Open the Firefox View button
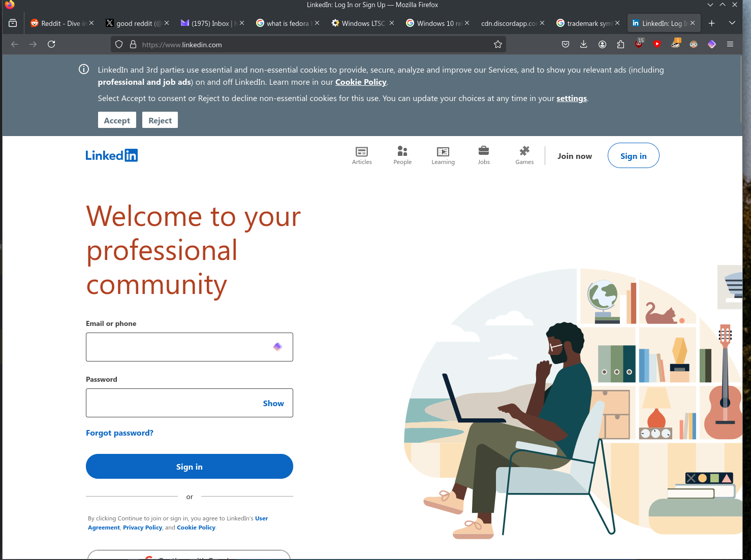The width and height of the screenshot is (751, 560). tap(13, 23)
